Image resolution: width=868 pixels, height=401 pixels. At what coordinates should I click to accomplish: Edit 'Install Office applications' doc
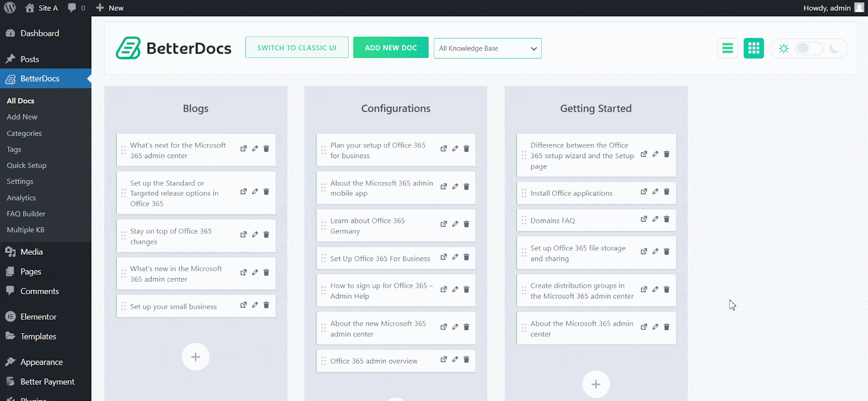tap(655, 191)
